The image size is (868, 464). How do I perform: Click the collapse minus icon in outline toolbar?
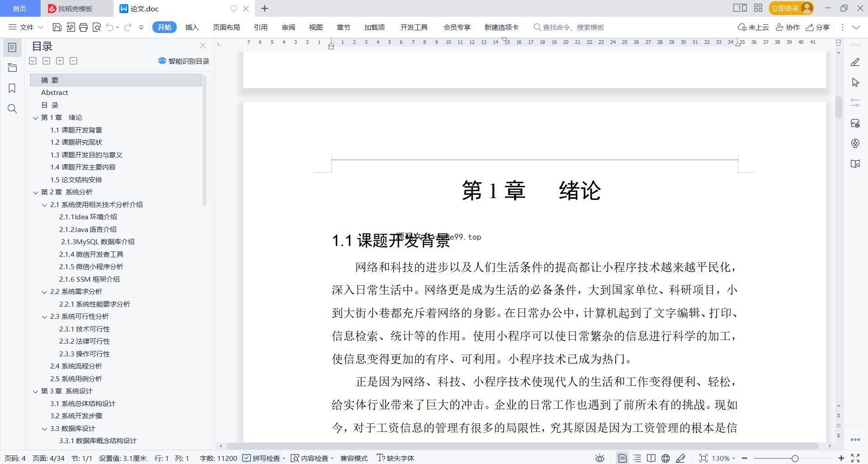coord(73,61)
